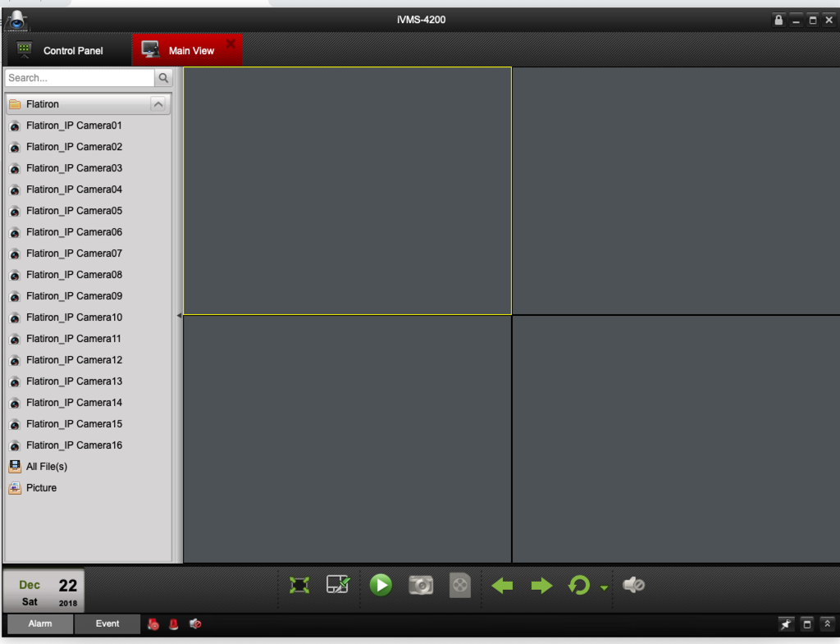Click the Dec 22 date display
Screen dimensions: 840x644
(44, 591)
